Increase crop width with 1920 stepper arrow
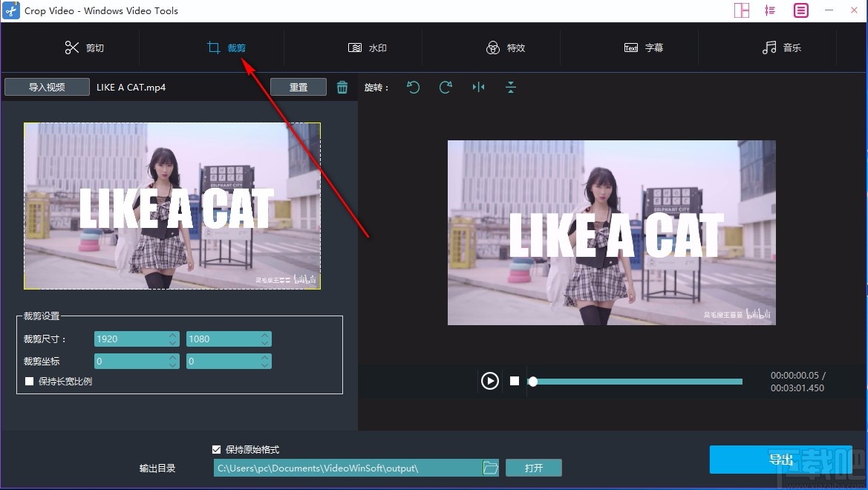Screen dimensions: 868x490 [172, 336]
